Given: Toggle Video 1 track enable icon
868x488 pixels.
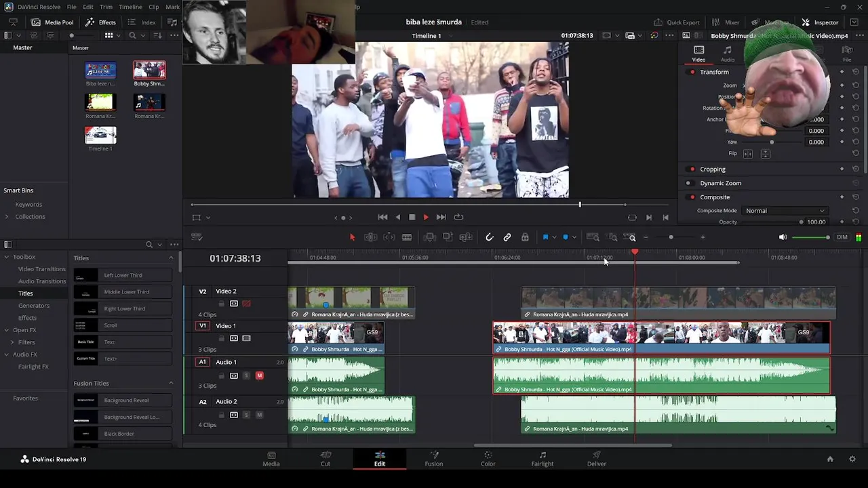Looking at the screenshot, I should point(246,338).
